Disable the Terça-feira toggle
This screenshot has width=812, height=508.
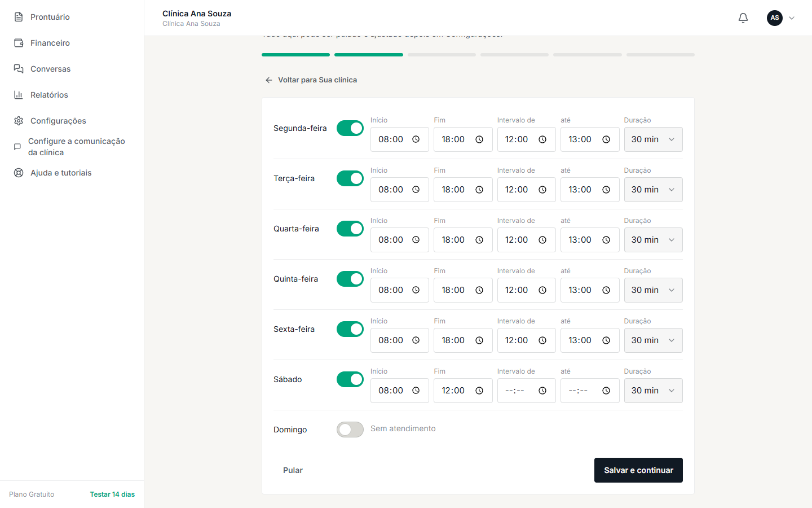click(350, 178)
